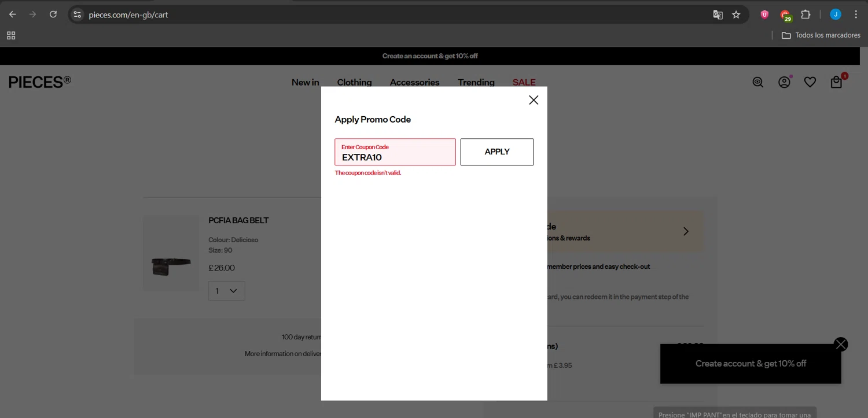This screenshot has width=868, height=418.
Task: Open the Clothing menu
Action: point(354,82)
